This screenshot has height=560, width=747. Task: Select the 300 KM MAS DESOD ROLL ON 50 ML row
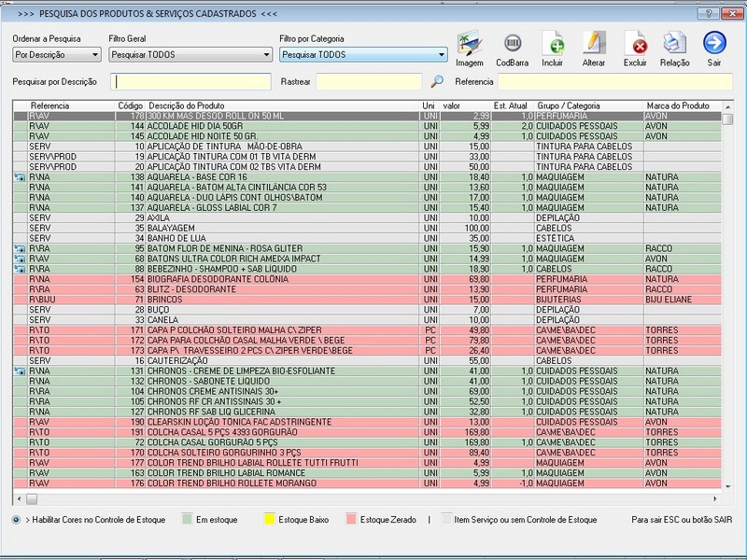coord(367,116)
